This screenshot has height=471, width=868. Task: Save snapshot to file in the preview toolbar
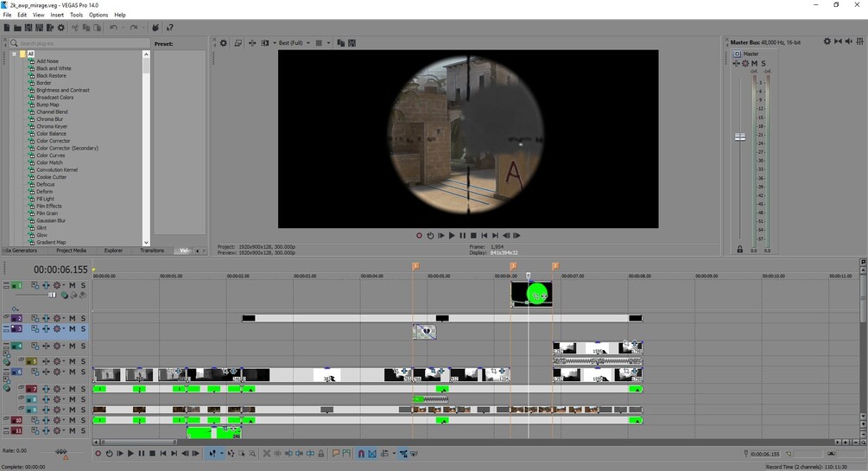click(x=352, y=42)
